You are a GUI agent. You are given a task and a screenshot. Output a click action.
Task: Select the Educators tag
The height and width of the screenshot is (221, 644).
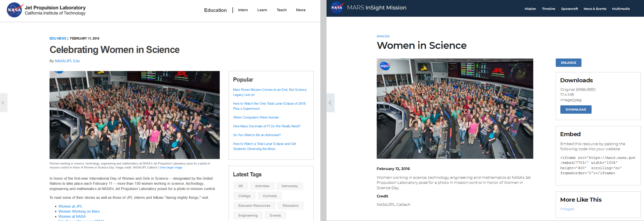point(290,206)
